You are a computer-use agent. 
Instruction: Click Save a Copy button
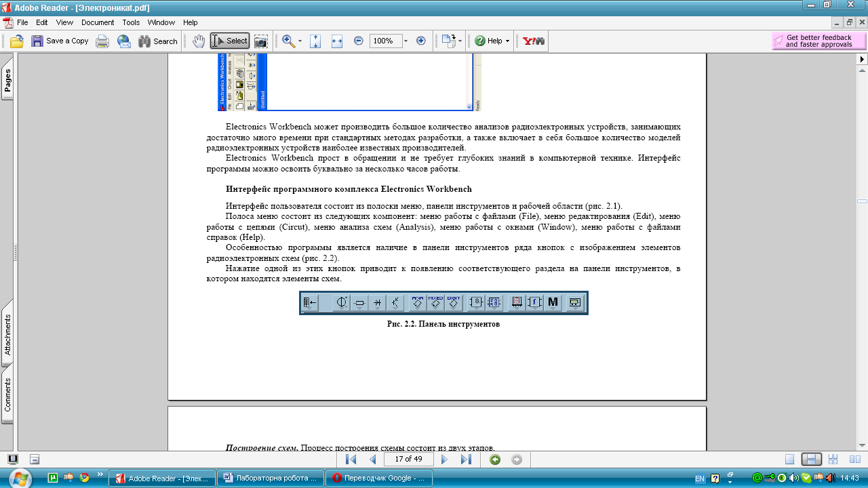pyautogui.click(x=60, y=41)
